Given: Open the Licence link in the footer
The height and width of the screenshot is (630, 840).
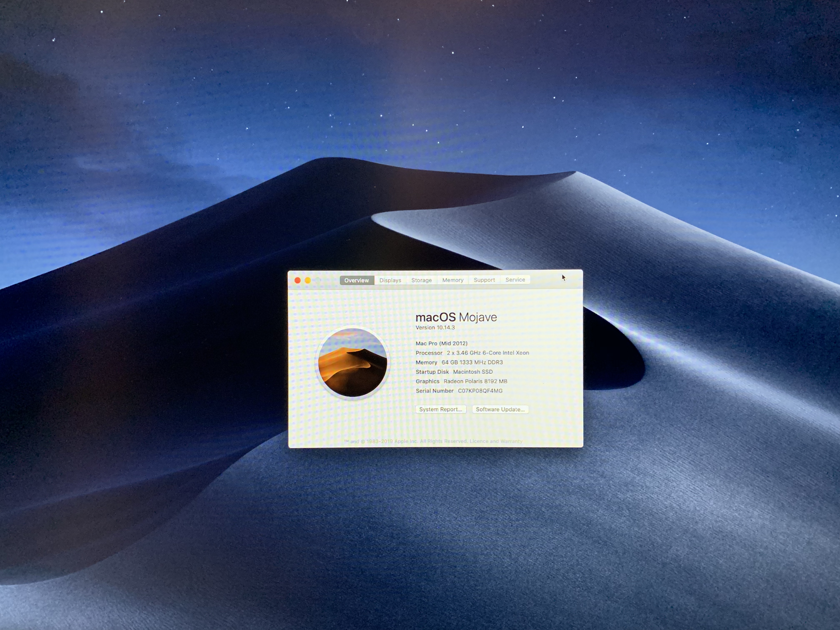Looking at the screenshot, I should 479,441.
